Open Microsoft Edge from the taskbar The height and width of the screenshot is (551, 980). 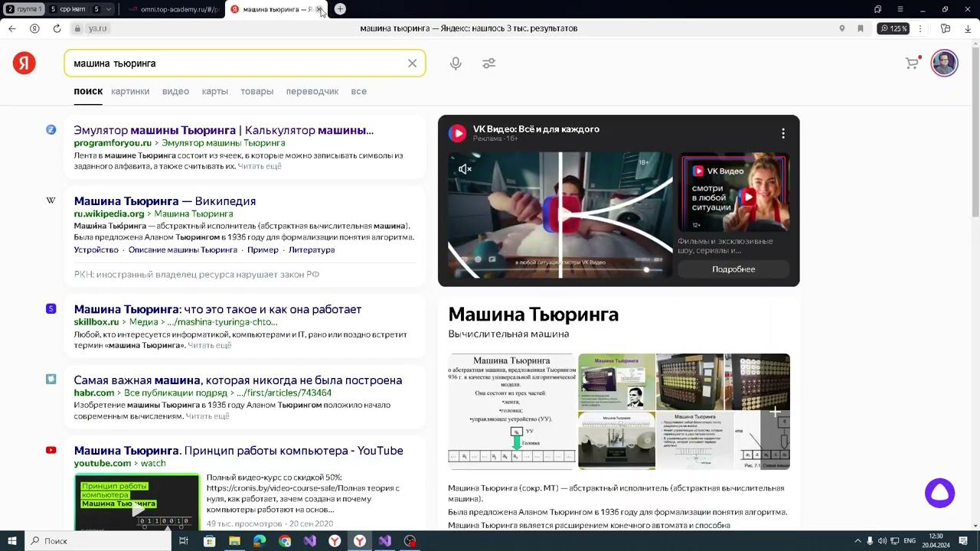(260, 541)
